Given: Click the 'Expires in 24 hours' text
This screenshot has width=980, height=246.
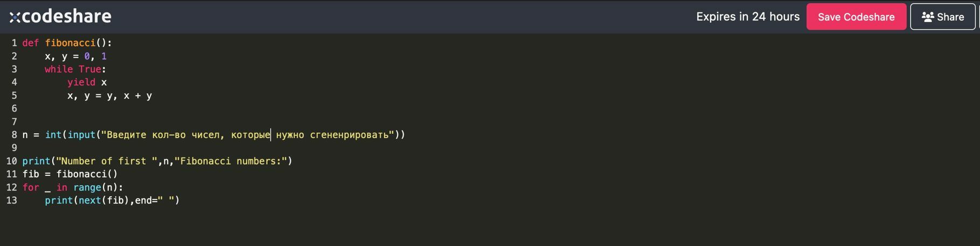Looking at the screenshot, I should click(x=747, y=17).
